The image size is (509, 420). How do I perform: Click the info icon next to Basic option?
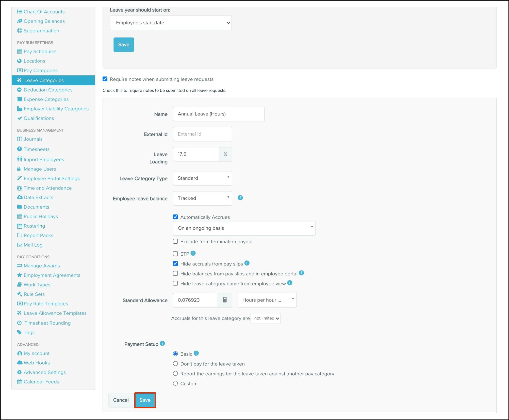(x=196, y=353)
